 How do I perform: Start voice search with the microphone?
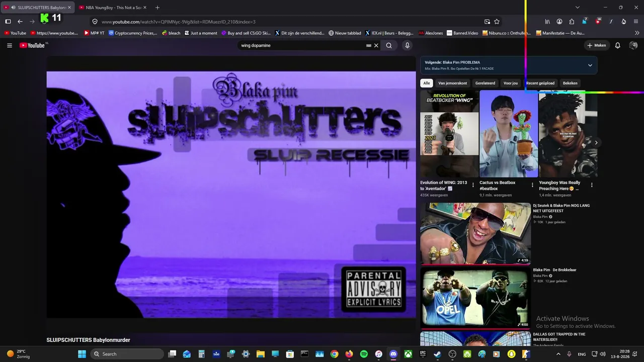(408, 45)
